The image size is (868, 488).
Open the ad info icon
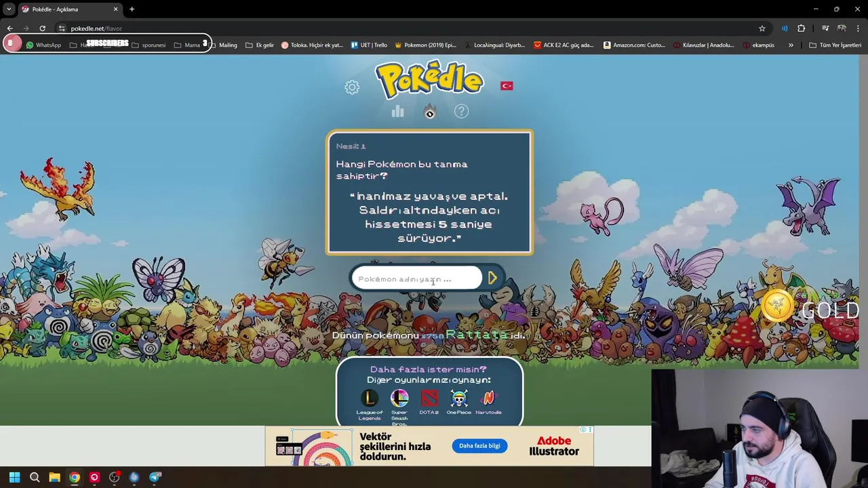pos(583,430)
